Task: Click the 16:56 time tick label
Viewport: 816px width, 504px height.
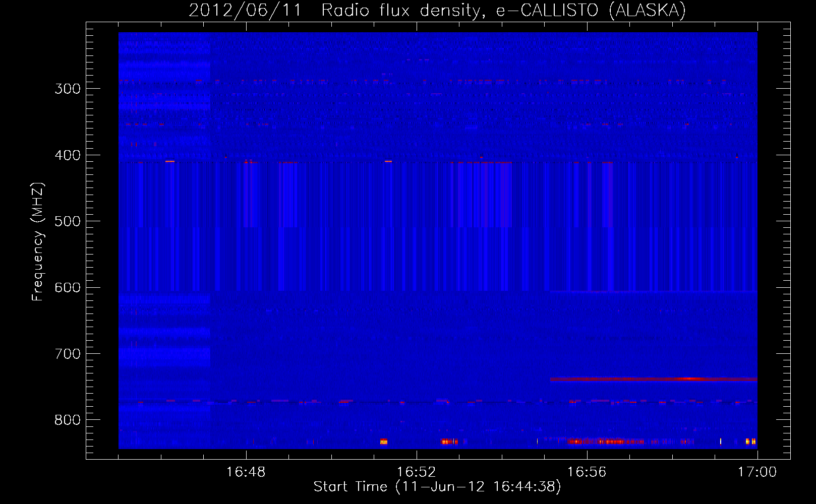Action: [x=587, y=472]
